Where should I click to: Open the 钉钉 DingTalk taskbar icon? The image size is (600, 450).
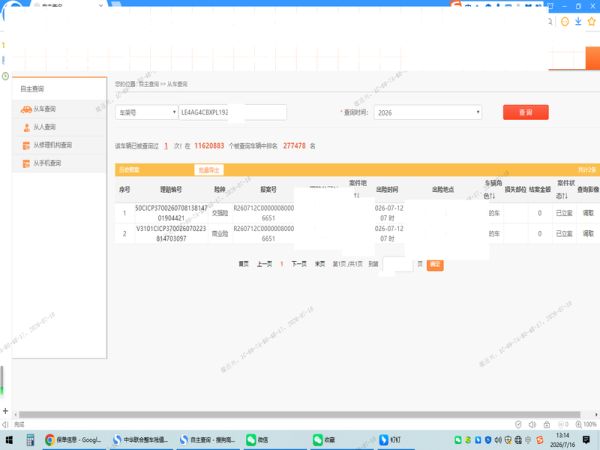click(390, 440)
